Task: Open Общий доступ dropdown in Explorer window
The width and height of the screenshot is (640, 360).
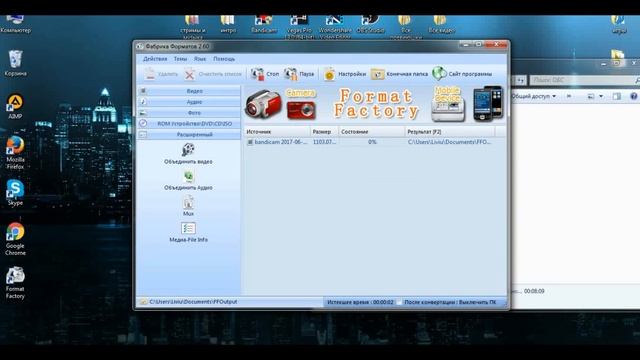Action: click(x=533, y=96)
